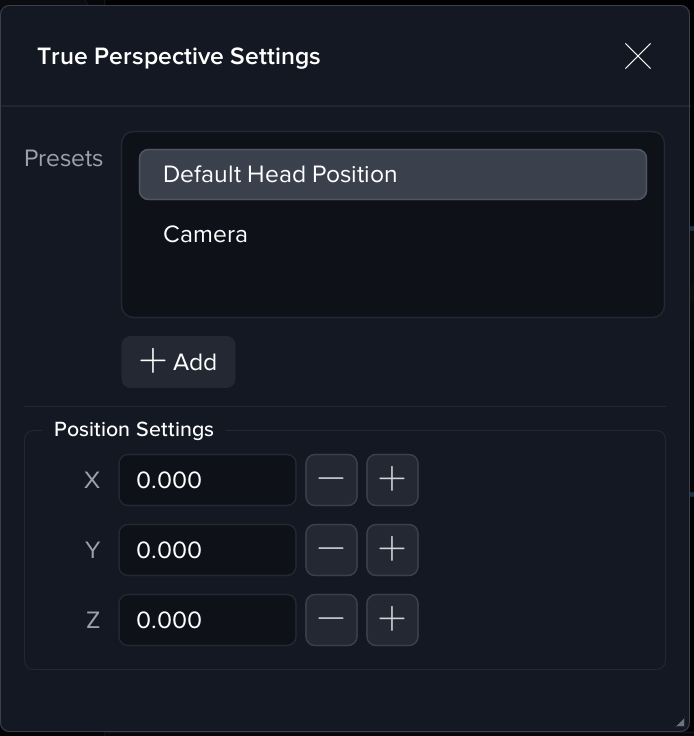694x736 pixels.
Task: Choose the Camera preset
Action: 205,235
